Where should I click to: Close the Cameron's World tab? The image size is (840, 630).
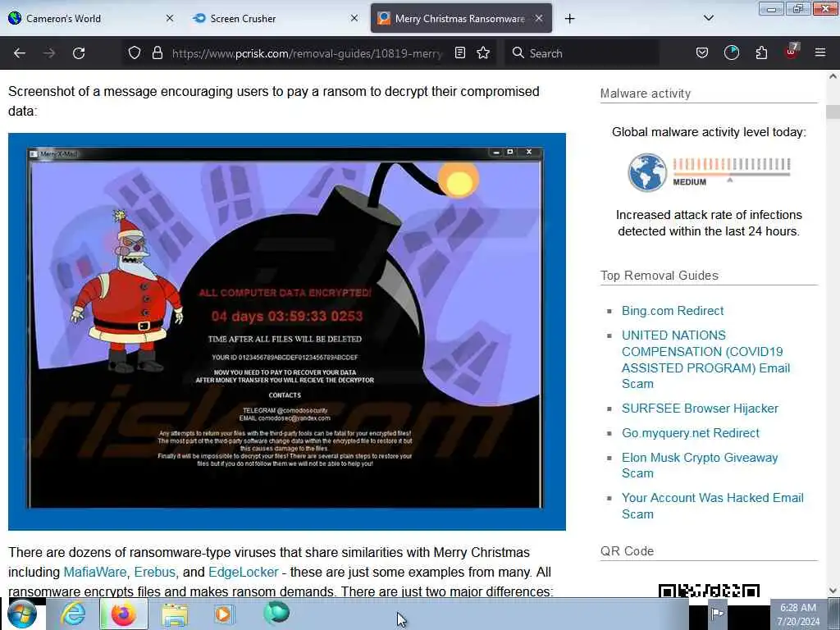169,18
